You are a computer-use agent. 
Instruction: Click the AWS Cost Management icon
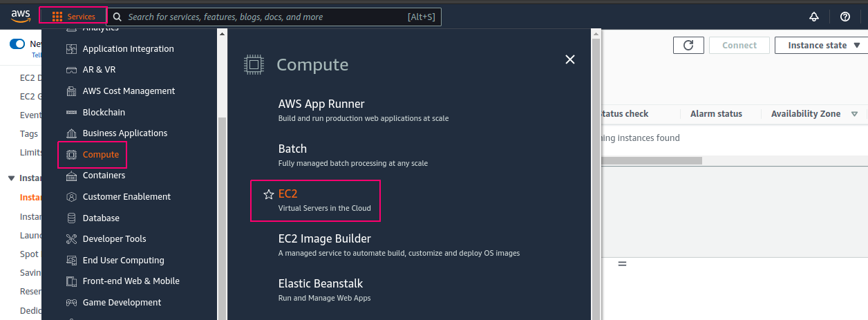point(71,91)
